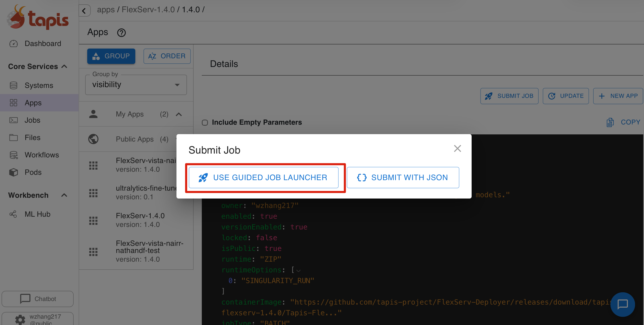The height and width of the screenshot is (325, 644).
Task: Click the Systems database icon
Action: click(x=14, y=85)
